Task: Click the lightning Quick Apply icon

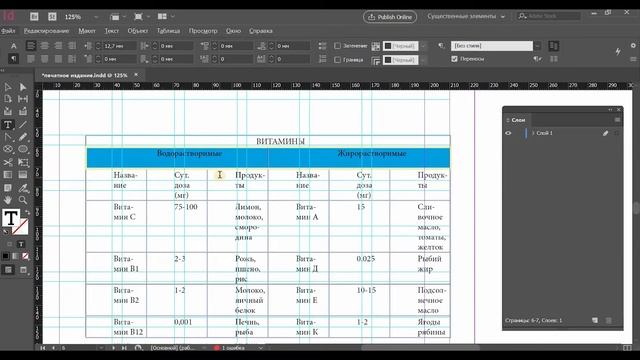Action: tap(618, 51)
